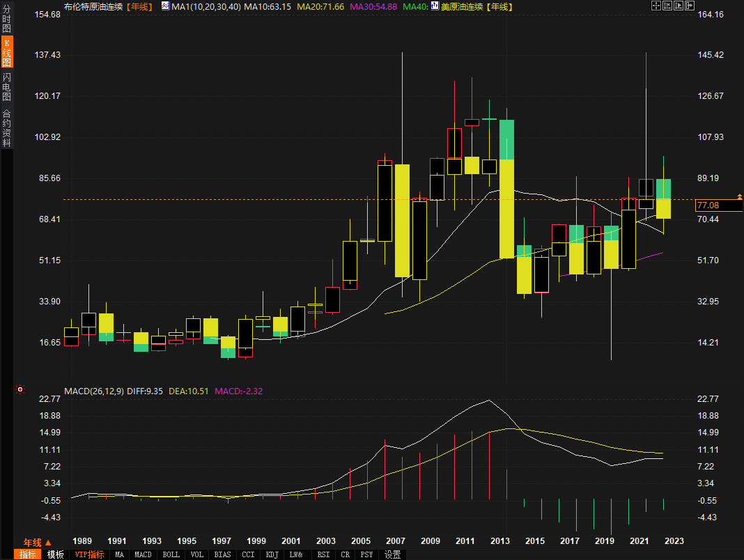The image size is (744, 560).
Task: Click the orange price arrow marker at right
Action: (x=739, y=199)
